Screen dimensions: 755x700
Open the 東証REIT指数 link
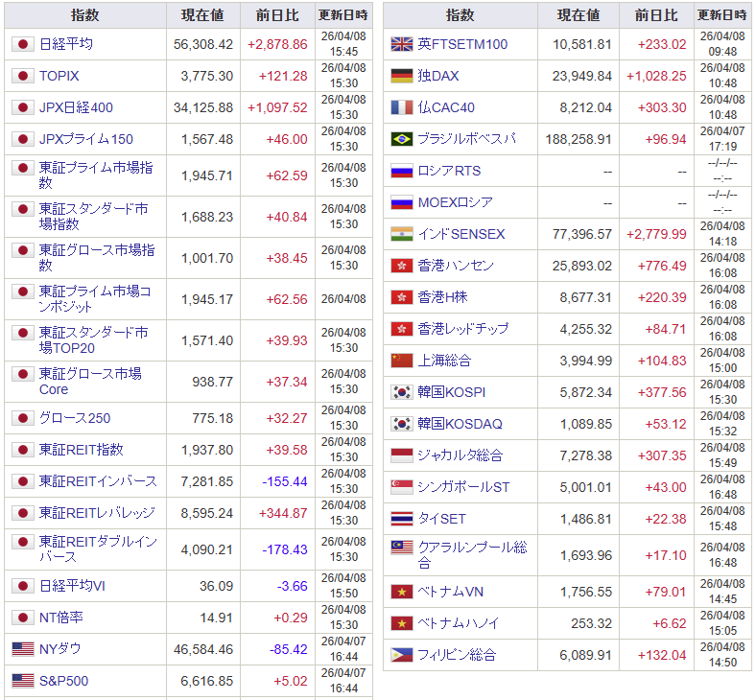[x=82, y=449]
